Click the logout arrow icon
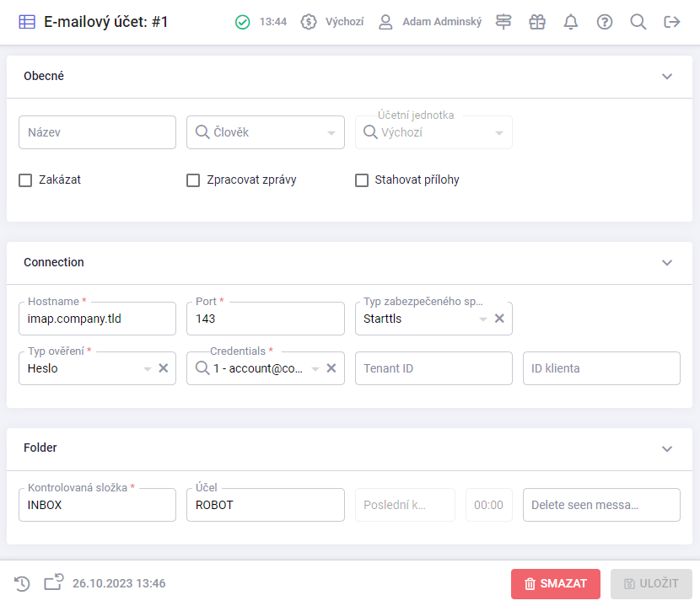The image size is (700, 606). coord(672,22)
